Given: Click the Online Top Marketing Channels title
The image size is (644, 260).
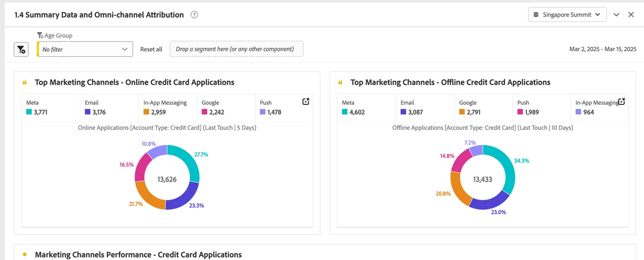Looking at the screenshot, I should coord(135,82).
